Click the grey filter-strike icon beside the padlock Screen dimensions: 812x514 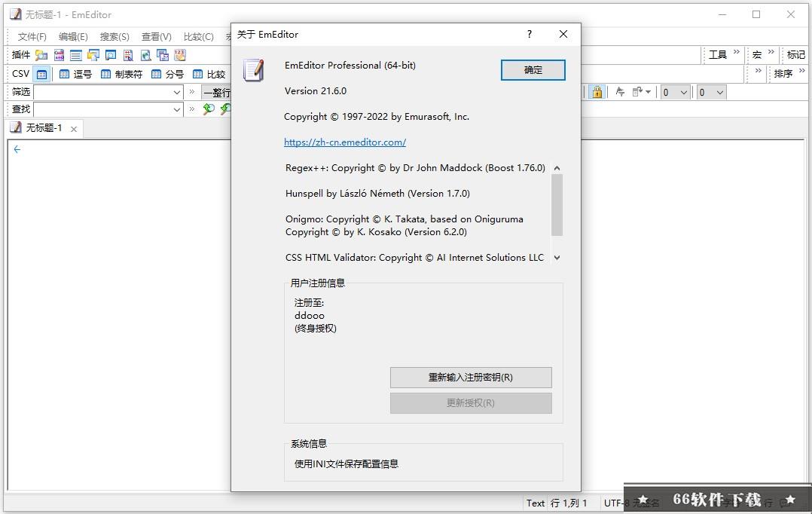[620, 92]
